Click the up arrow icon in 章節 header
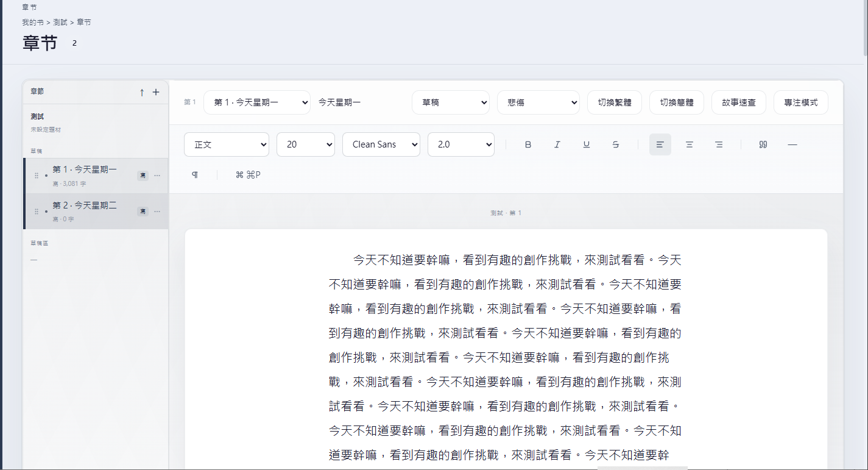Image resolution: width=868 pixels, height=470 pixels. [x=142, y=92]
